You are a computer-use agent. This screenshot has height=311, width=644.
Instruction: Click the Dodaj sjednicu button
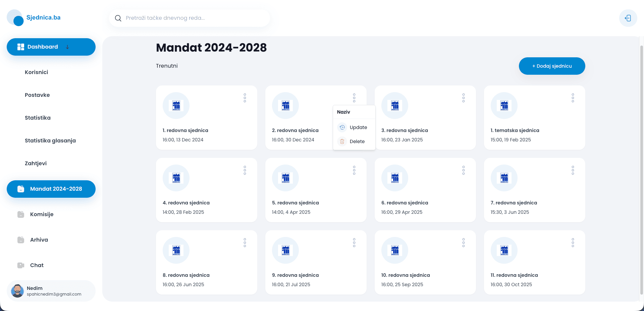(552, 66)
